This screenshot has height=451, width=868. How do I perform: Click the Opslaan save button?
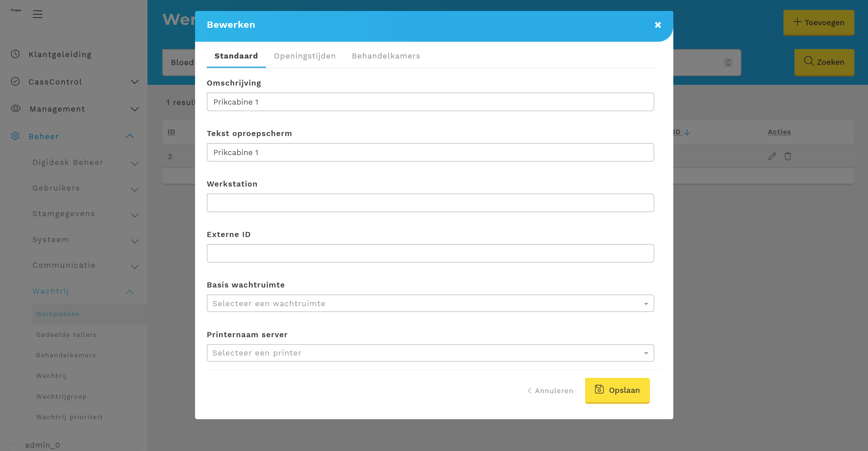click(617, 390)
